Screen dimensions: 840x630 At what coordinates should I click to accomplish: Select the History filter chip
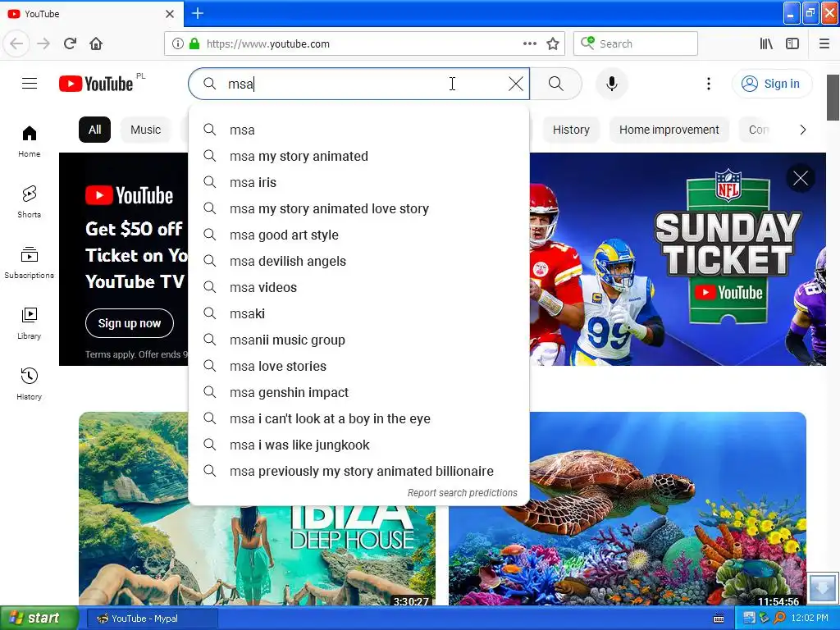[x=571, y=130]
